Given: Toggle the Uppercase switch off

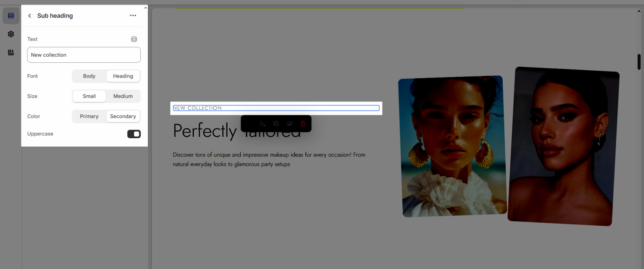Looking at the screenshot, I should pos(134,134).
